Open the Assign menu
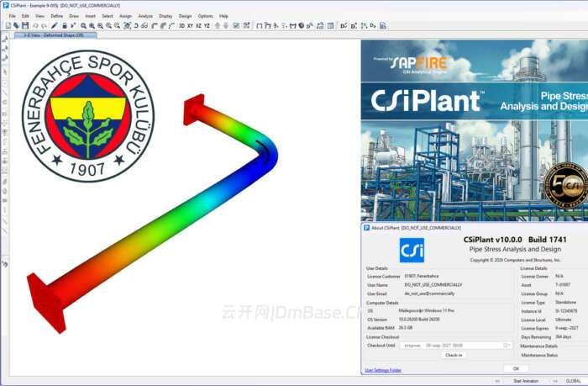 point(125,16)
